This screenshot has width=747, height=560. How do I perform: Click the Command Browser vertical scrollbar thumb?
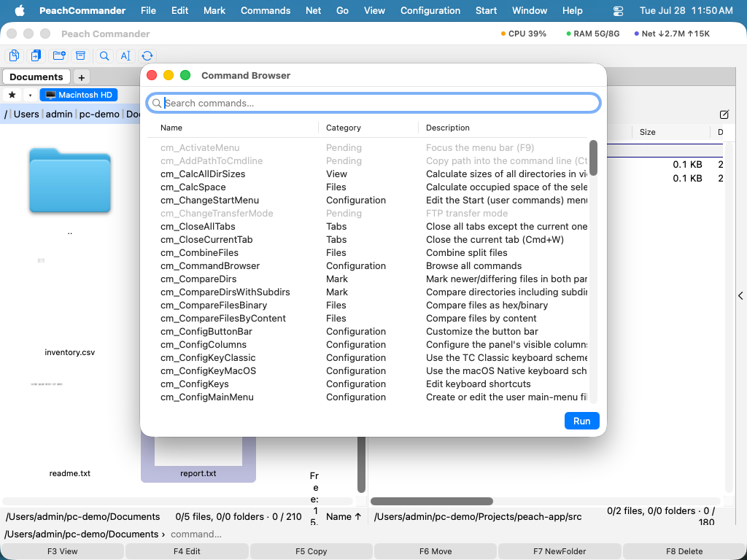point(593,157)
